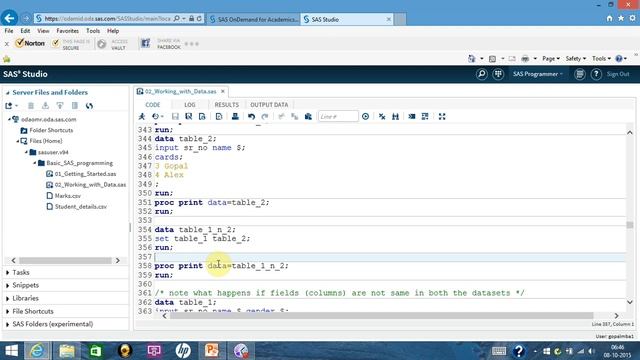Select 01_Getting_Started.sas in the file tree

85,174
